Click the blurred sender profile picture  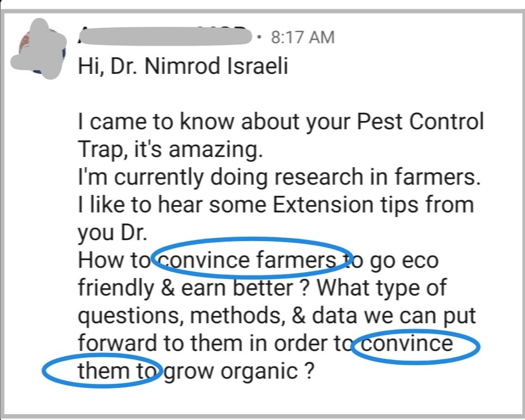pos(40,49)
